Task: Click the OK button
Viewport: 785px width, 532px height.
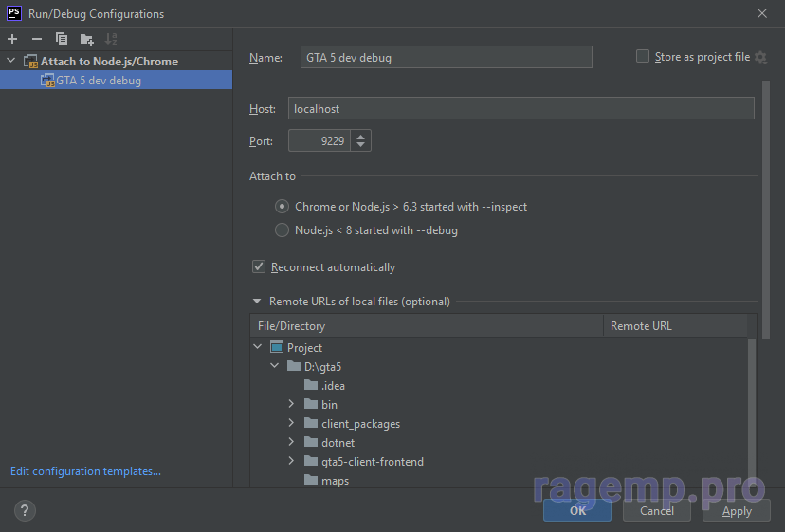Action: tap(577, 510)
